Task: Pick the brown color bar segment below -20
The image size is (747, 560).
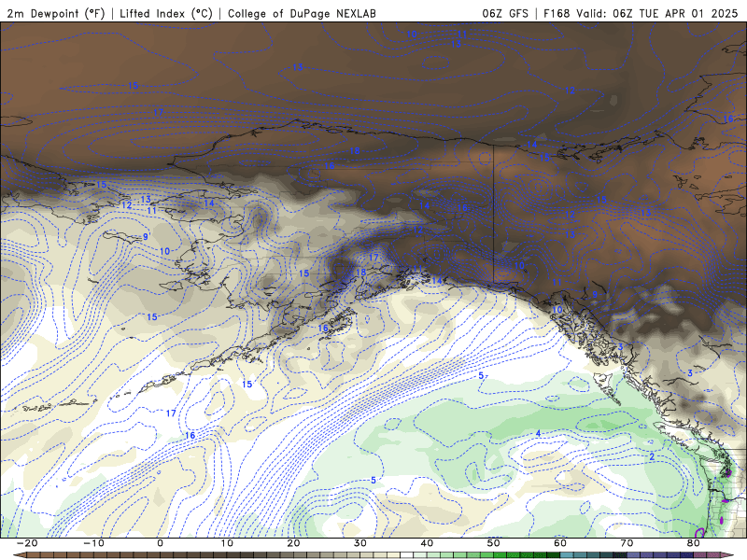Action: pos(34,555)
